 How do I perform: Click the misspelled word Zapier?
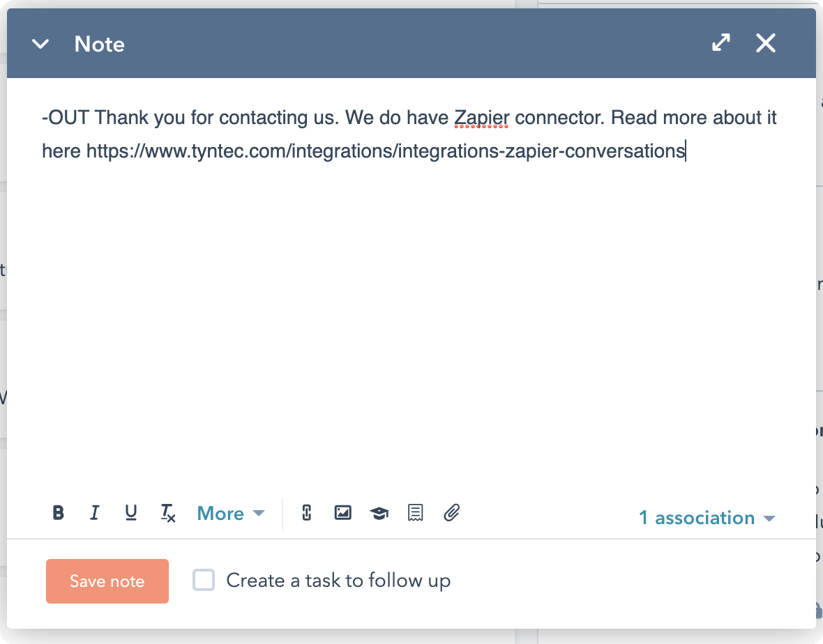pos(482,118)
